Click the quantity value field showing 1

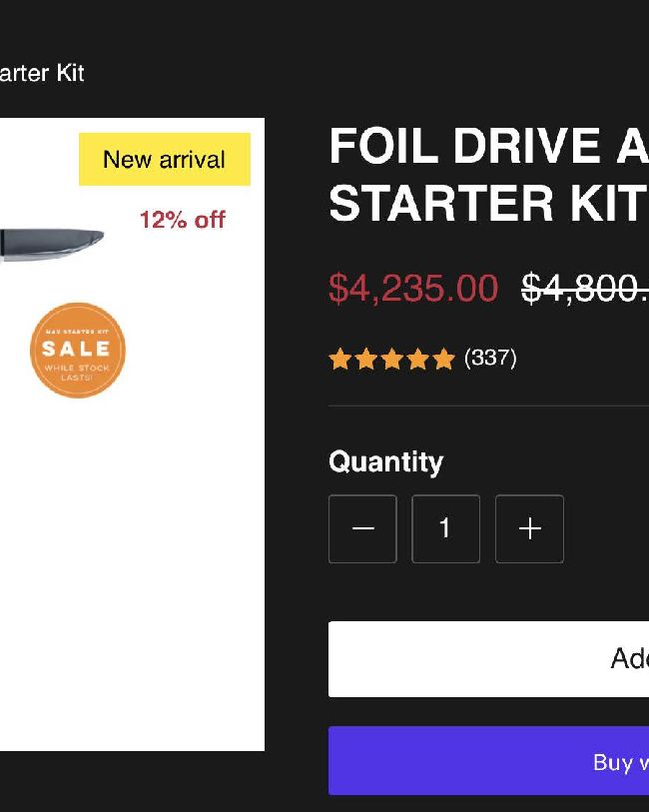pos(445,528)
